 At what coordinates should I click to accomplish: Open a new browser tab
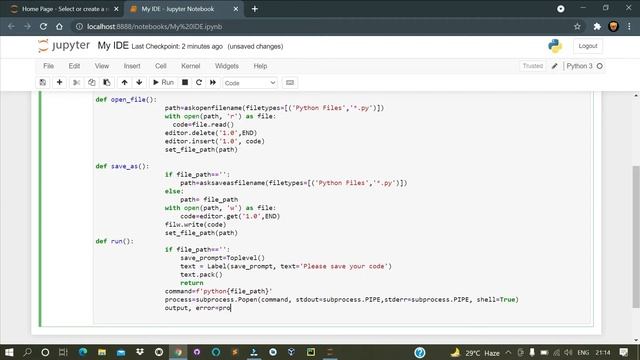tap(255, 9)
